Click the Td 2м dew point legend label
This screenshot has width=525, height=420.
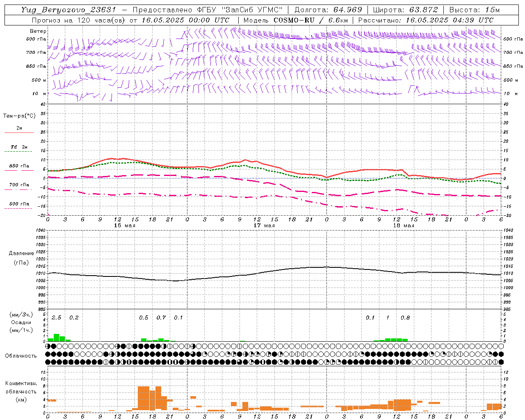(19, 147)
